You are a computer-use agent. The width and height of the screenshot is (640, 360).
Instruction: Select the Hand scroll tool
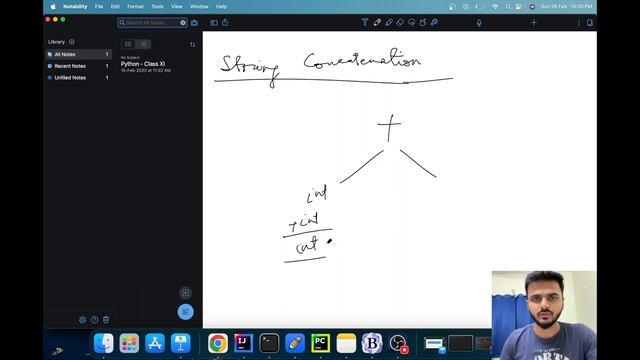click(423, 22)
